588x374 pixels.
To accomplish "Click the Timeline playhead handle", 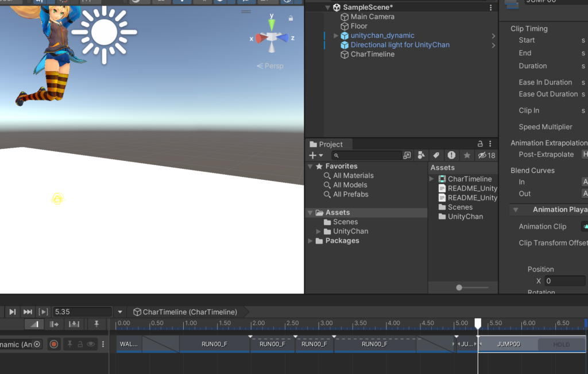I will (478, 323).
